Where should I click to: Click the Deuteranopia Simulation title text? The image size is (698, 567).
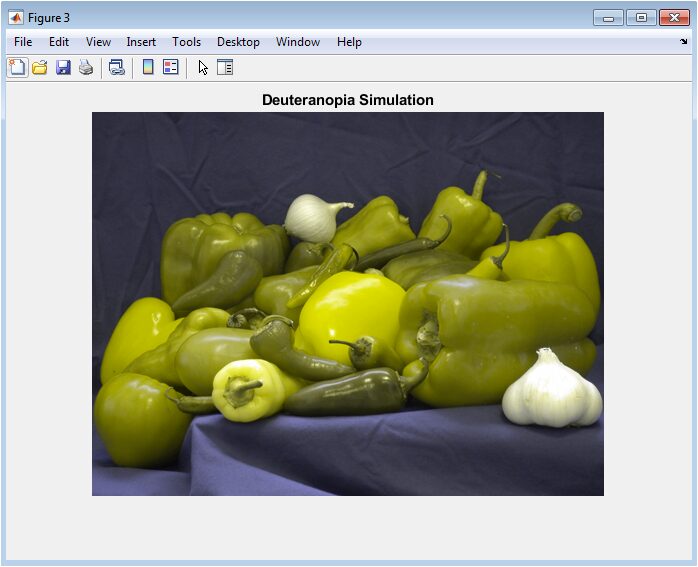click(348, 100)
